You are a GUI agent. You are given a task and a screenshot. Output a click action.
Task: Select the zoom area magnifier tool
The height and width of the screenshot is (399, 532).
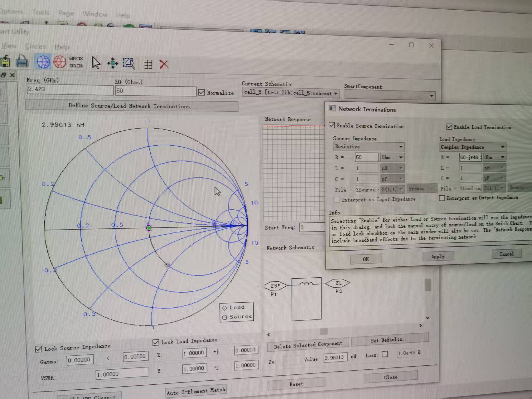pyautogui.click(x=129, y=64)
